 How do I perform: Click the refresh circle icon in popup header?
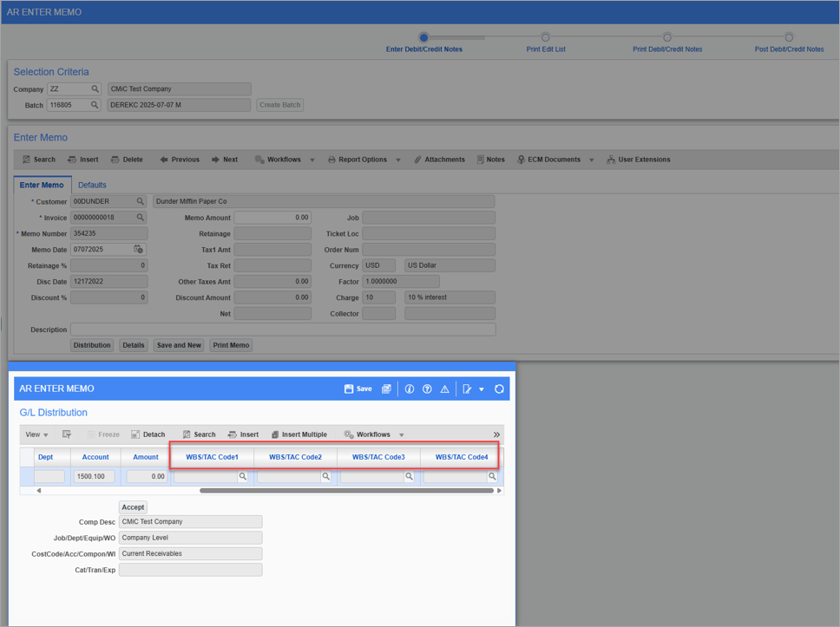499,389
